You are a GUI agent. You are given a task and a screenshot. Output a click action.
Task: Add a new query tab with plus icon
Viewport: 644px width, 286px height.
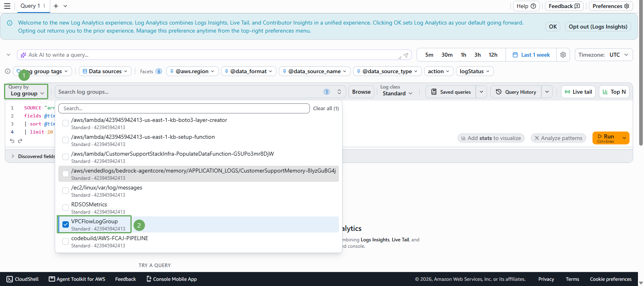56,6
